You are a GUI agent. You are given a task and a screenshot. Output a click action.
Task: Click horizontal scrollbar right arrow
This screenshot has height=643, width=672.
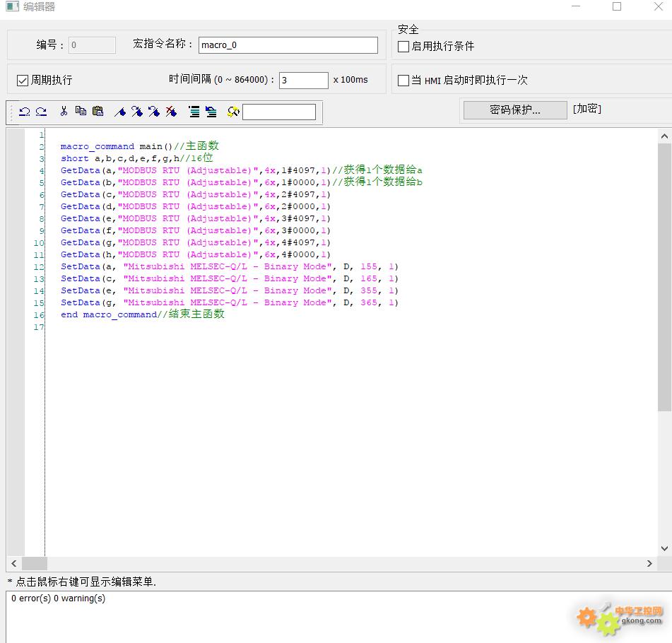(x=649, y=563)
